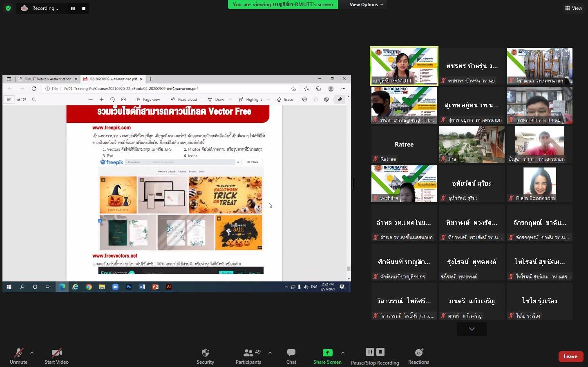Select the Riem Boonchom video tile
Viewport: 588px width, 367px height.
[539, 184]
